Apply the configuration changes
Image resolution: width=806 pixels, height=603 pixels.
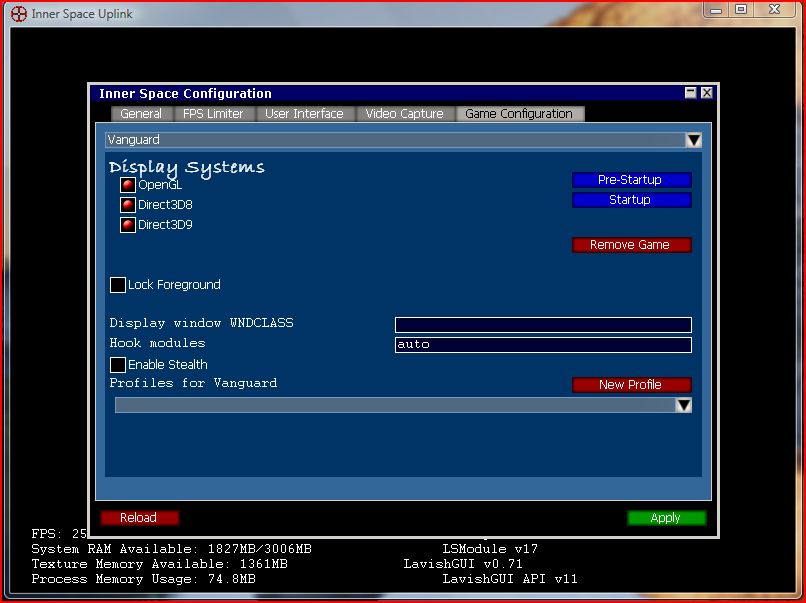tap(666, 517)
